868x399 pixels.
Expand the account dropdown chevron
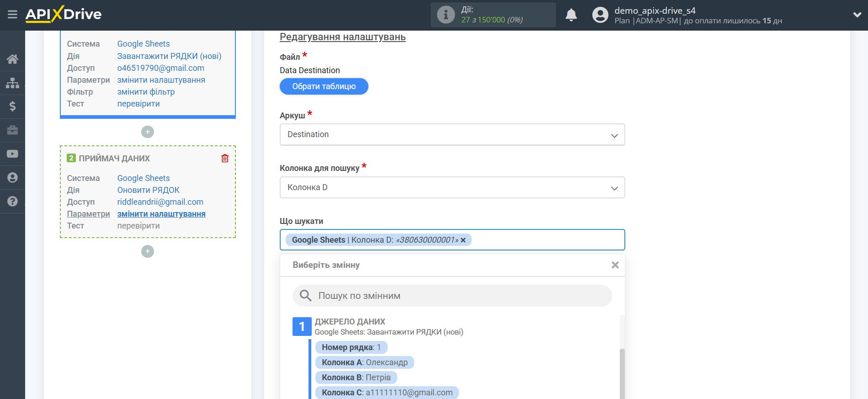(x=857, y=15)
